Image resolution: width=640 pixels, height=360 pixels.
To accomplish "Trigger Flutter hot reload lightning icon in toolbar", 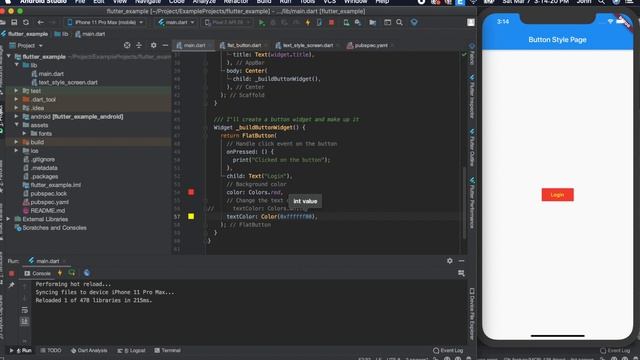I will [x=308, y=22].
